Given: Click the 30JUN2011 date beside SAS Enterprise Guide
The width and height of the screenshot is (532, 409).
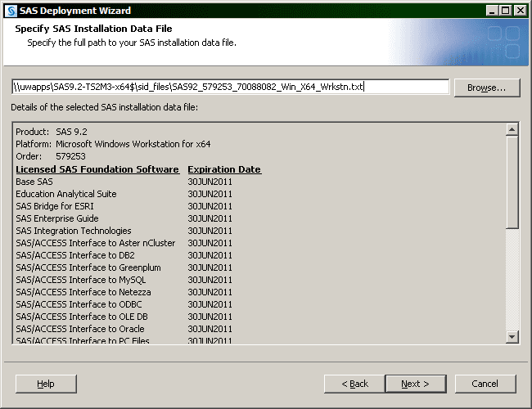Looking at the screenshot, I should tap(210, 218).
